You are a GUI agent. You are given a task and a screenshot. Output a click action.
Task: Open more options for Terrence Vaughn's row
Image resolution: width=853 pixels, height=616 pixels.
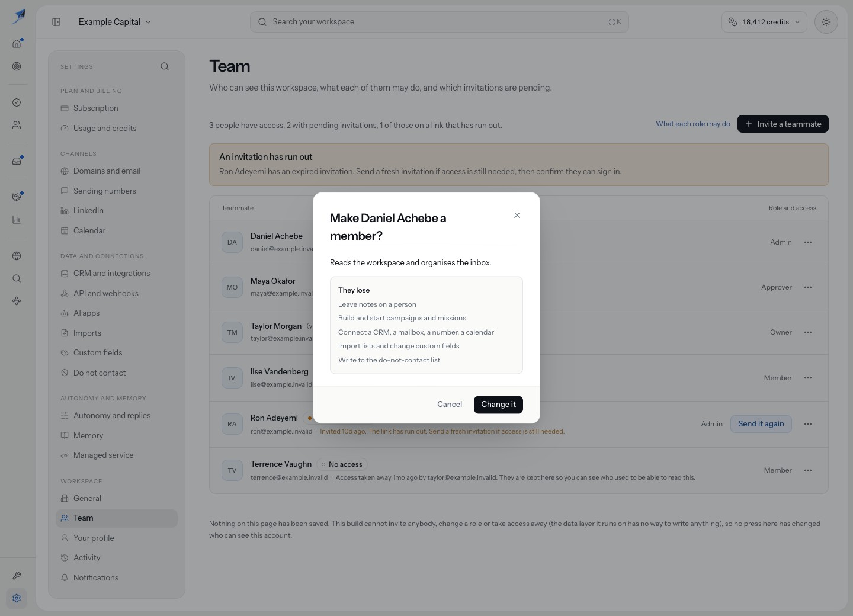tap(808, 470)
